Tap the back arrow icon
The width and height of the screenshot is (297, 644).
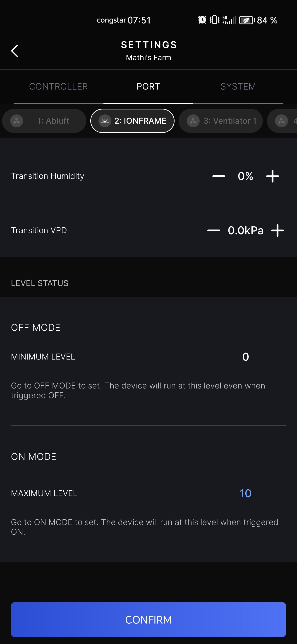click(15, 51)
